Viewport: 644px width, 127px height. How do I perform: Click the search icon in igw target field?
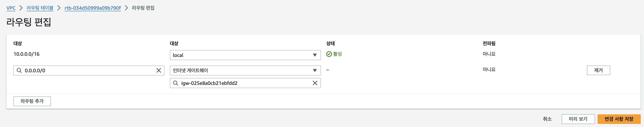[x=176, y=83]
